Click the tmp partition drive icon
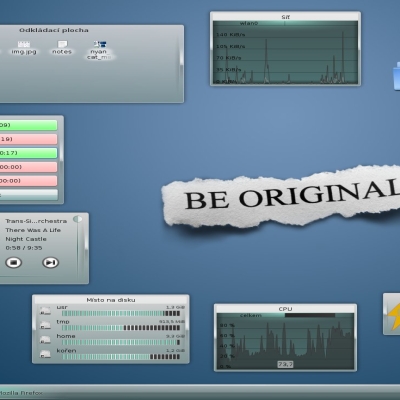Viewport: 400px width, 400px height. [45, 325]
